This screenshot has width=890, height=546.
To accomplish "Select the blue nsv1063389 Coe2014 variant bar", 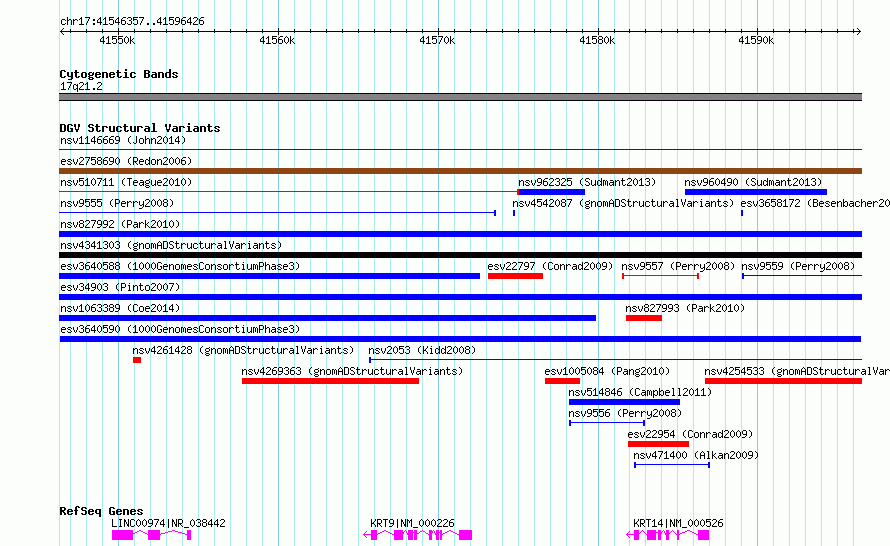I will coord(328,318).
